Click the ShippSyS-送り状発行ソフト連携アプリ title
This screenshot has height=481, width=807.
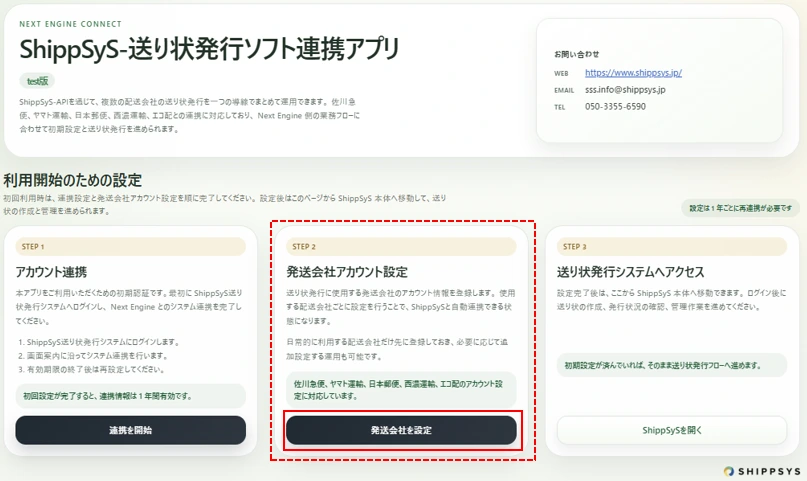tap(209, 49)
